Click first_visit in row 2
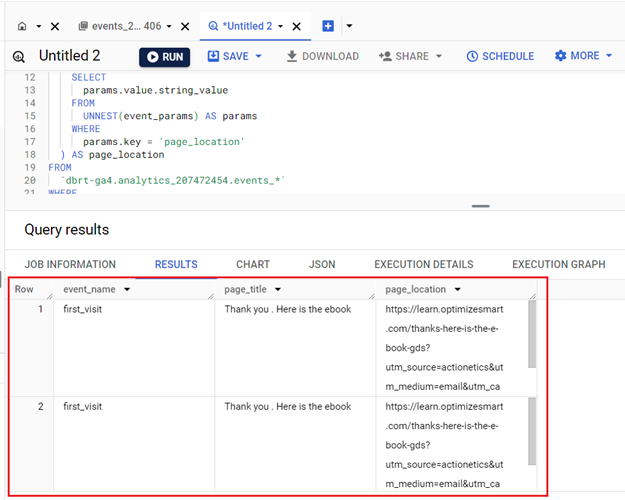Image resolution: width=625 pixels, height=500 pixels. (83, 406)
